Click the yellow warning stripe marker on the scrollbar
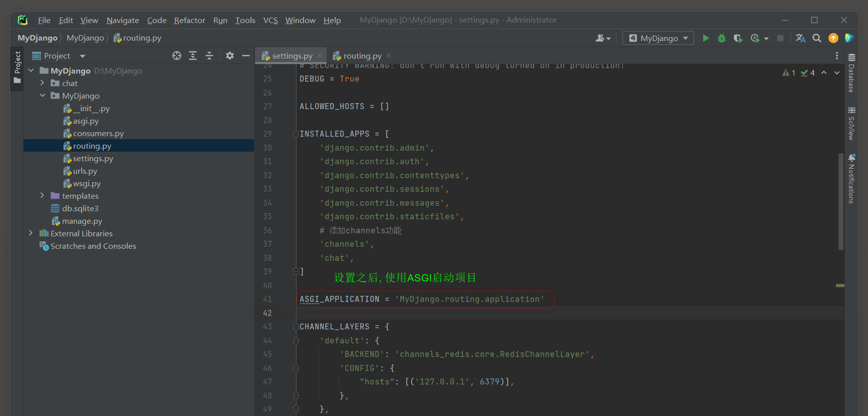 click(840, 285)
